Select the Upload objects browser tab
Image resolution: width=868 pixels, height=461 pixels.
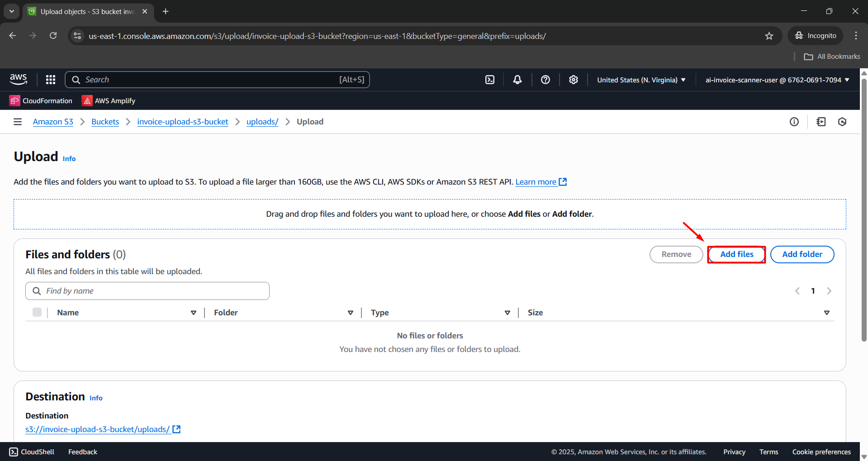click(x=81, y=11)
